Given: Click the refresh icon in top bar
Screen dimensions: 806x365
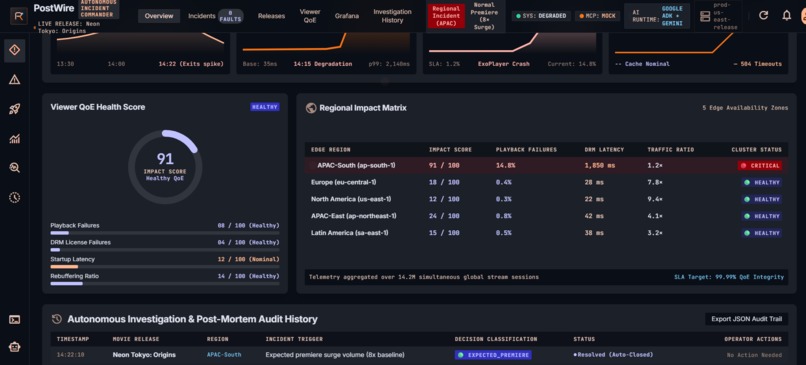Looking at the screenshot, I should 763,15.
